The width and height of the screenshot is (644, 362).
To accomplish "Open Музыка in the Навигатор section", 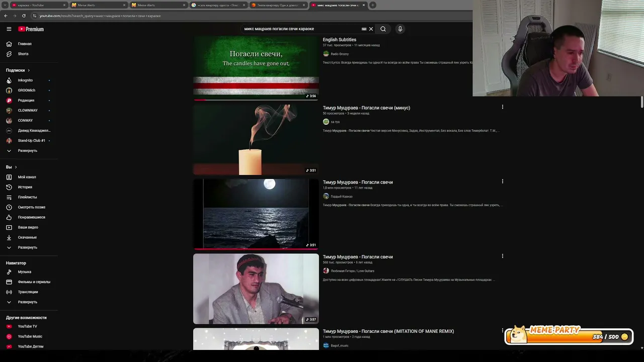I will tap(29, 272).
